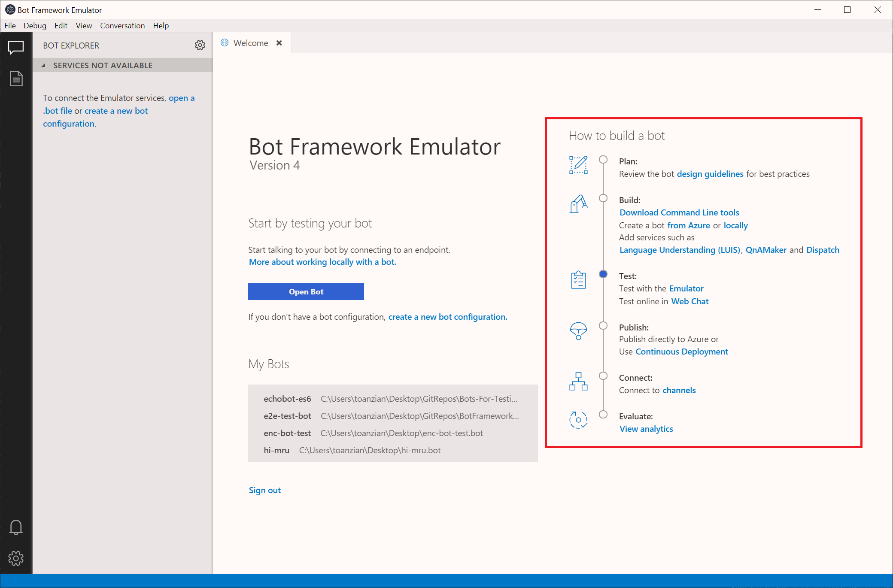This screenshot has width=893, height=588.
Task: Open the Help menu
Action: [x=161, y=26]
